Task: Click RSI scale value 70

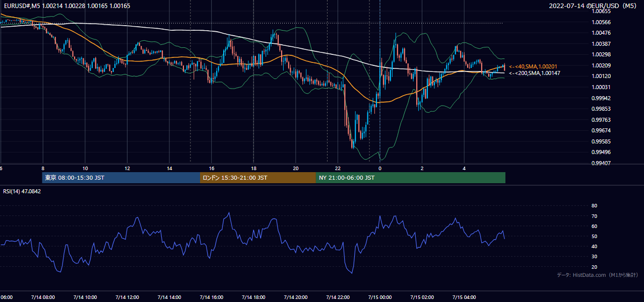Action: (594, 216)
